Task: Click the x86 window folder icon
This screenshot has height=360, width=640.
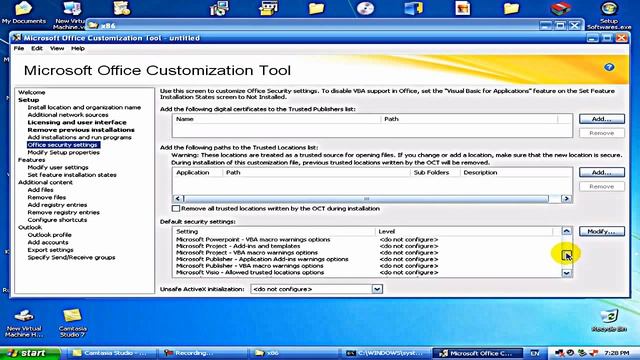Action: click(x=93, y=25)
